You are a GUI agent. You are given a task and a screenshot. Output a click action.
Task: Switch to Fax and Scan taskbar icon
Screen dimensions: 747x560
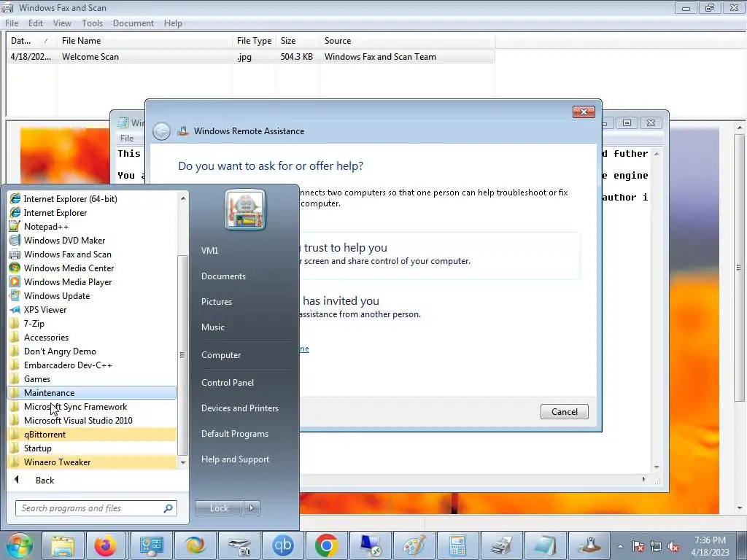pyautogui.click(x=502, y=545)
